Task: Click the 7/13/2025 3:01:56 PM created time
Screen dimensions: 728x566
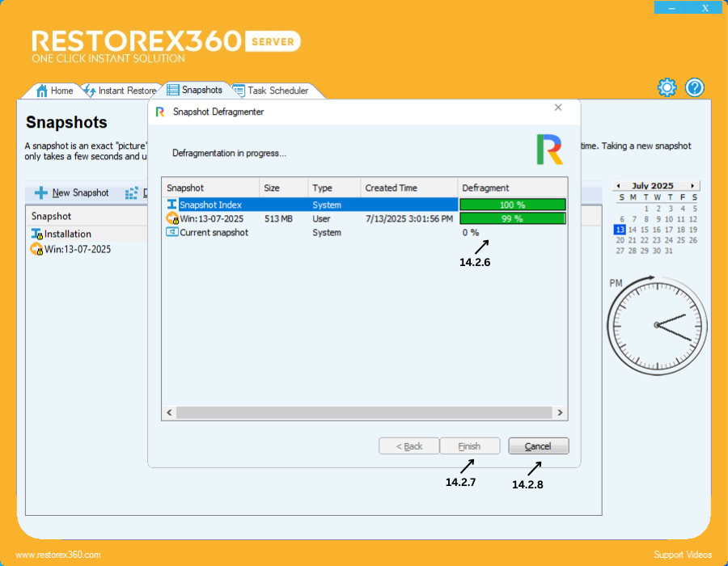Action: coord(409,218)
